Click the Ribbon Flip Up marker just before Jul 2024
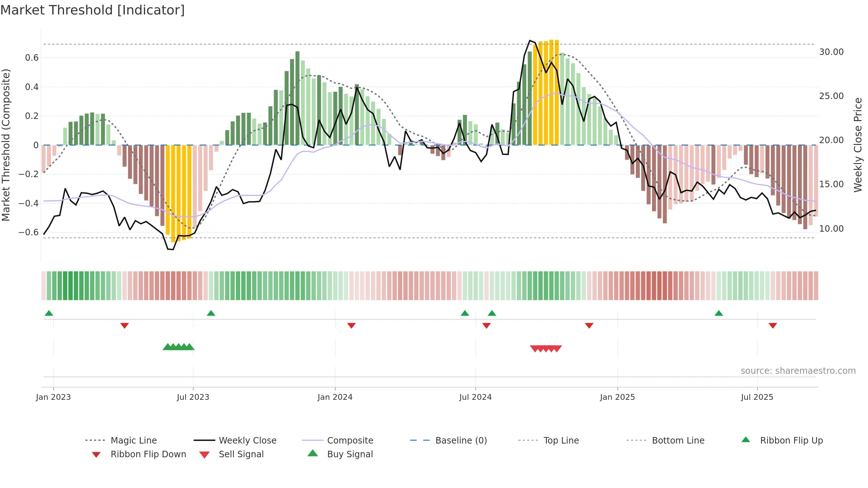This screenshot has height=488, width=868. pos(465,313)
